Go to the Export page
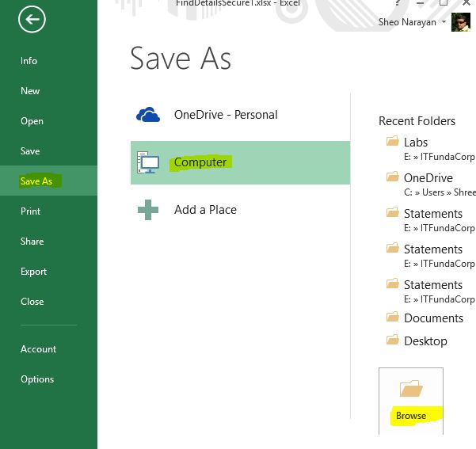 tap(33, 271)
